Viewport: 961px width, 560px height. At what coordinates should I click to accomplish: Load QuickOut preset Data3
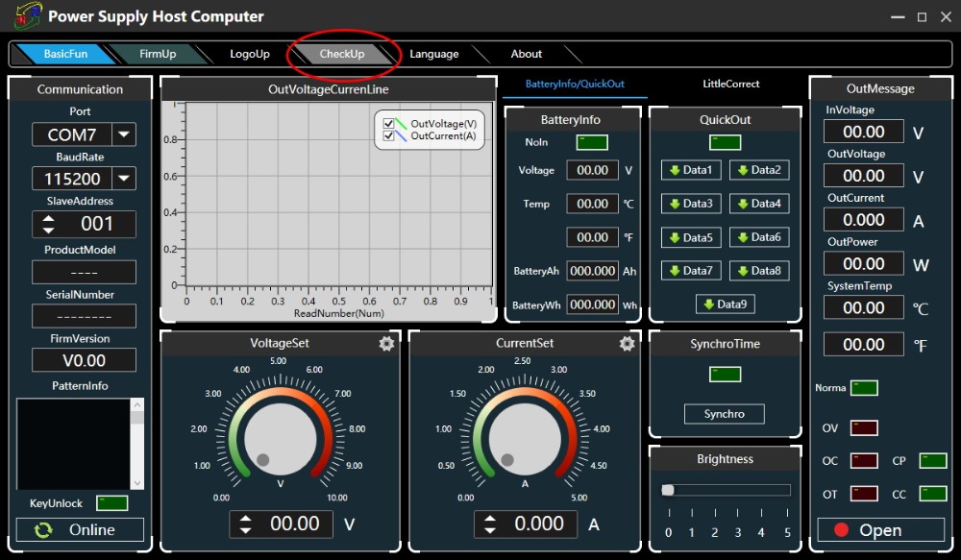pos(691,204)
